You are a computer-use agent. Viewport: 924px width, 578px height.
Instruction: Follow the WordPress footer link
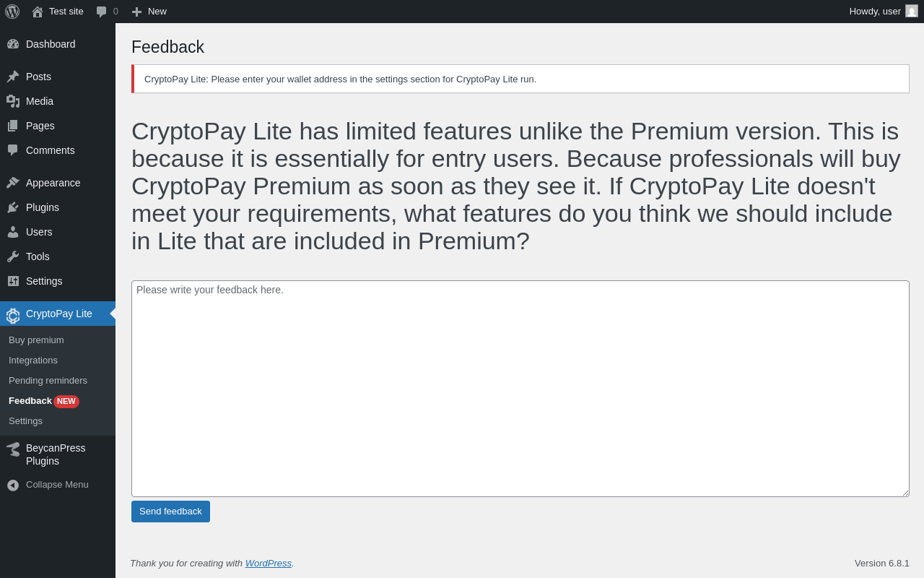click(269, 563)
